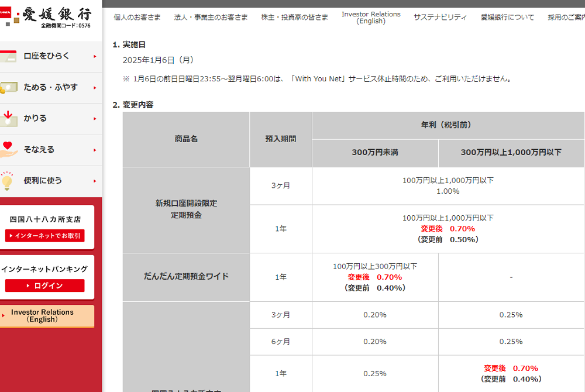Click 新規口座開設限定 定期預金 cell
This screenshot has width=585, height=392.
point(186,209)
